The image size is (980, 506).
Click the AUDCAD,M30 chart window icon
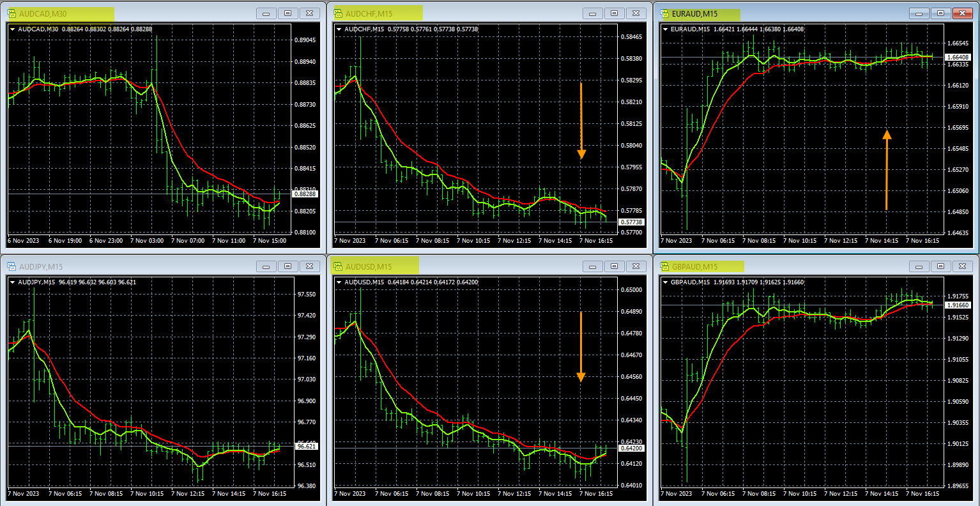point(12,13)
